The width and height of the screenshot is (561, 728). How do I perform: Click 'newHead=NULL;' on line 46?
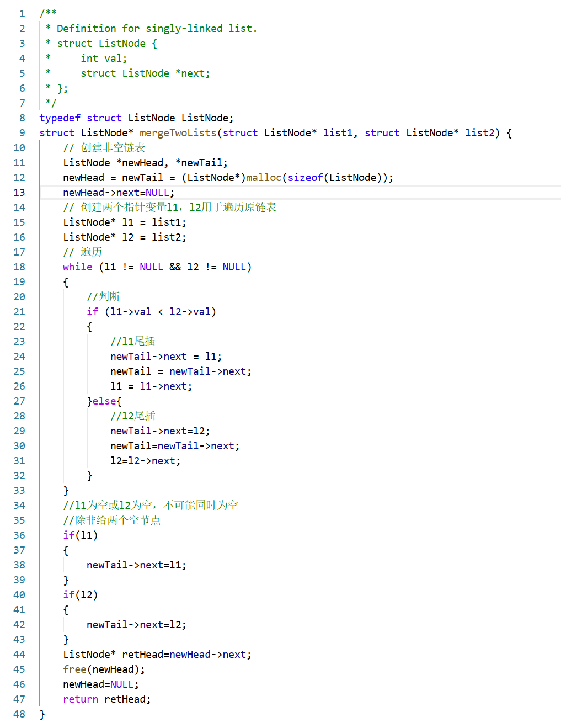coord(101,684)
